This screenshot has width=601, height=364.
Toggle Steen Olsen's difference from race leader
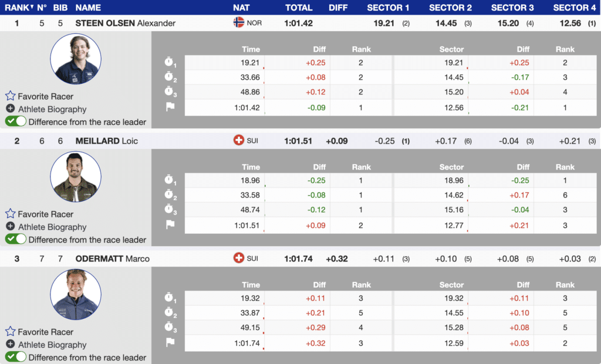pos(16,122)
